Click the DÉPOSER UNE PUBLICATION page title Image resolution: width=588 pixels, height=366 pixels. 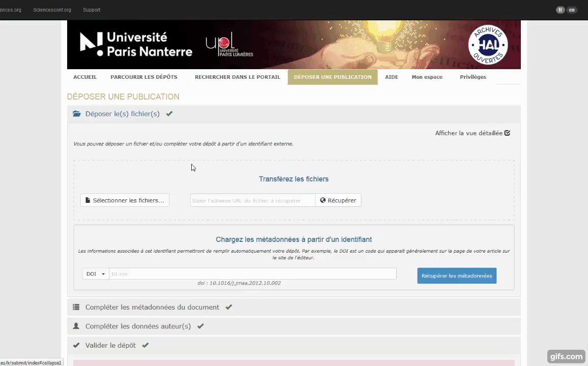(x=123, y=97)
